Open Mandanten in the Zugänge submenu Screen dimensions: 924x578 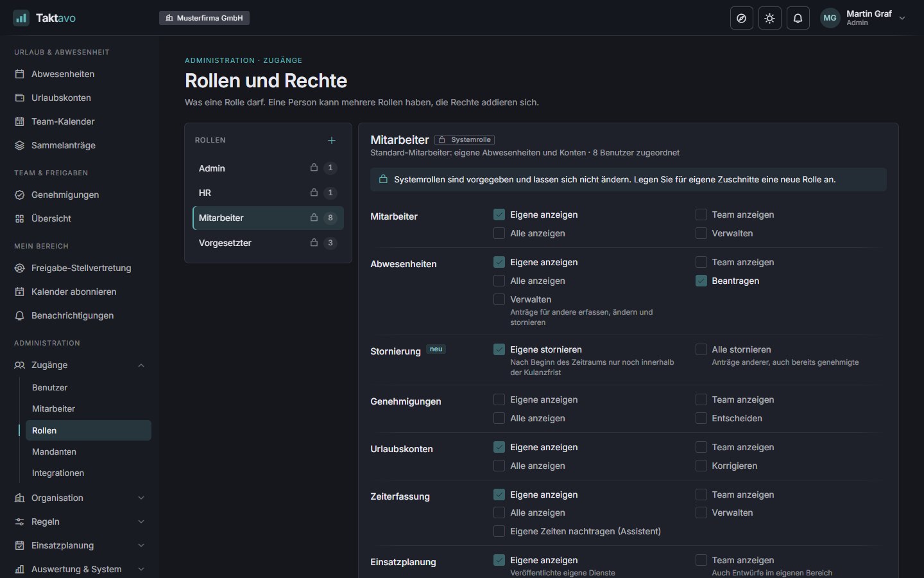click(89, 452)
